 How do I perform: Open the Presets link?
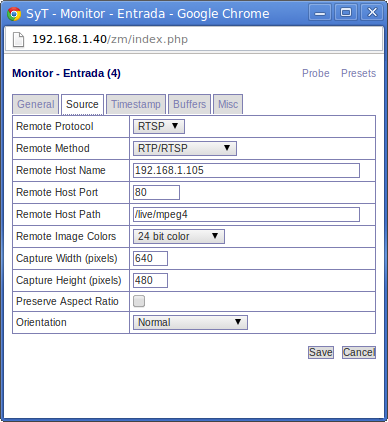click(x=358, y=73)
